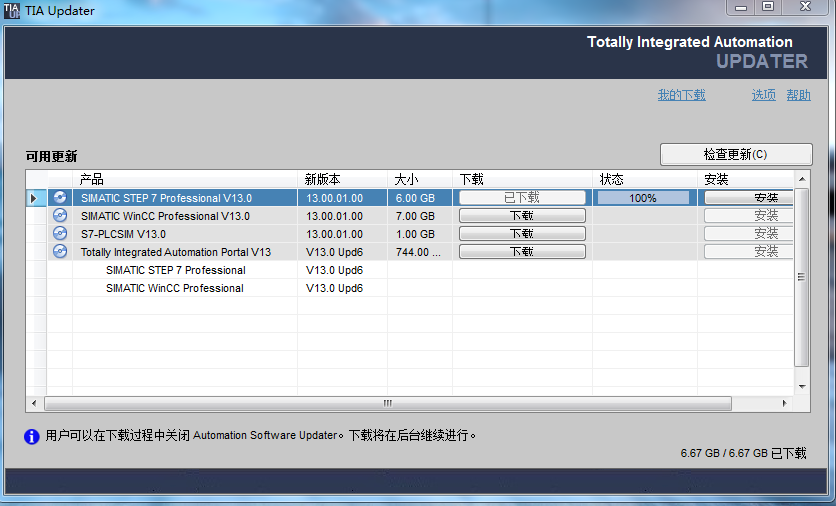Click the 检查更新(C) button
The image size is (836, 506).
(x=736, y=154)
